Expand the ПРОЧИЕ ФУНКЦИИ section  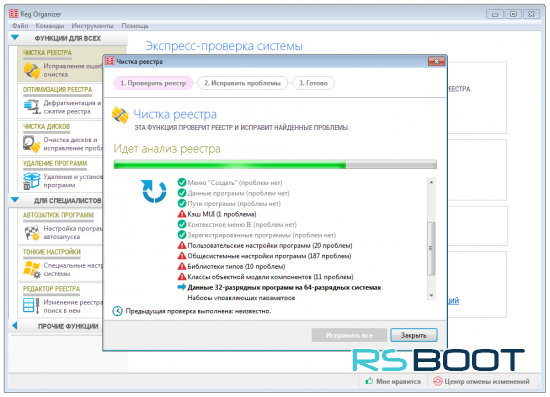[15, 325]
